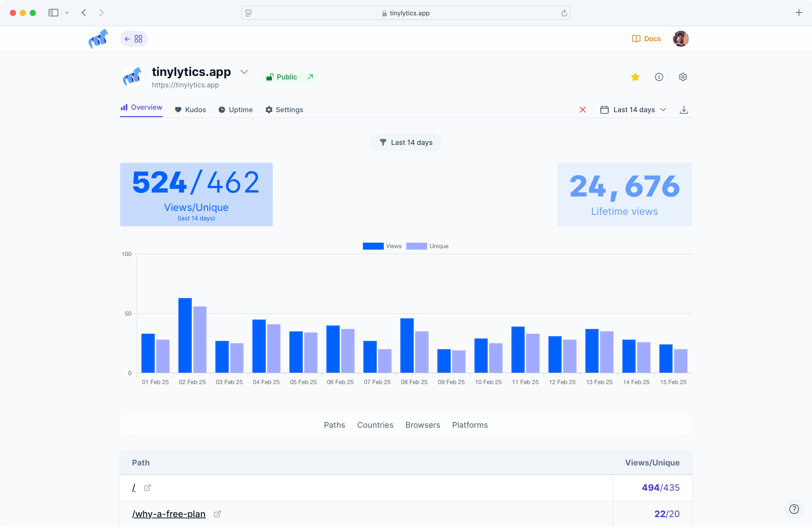Open the help question mark button

[794, 509]
